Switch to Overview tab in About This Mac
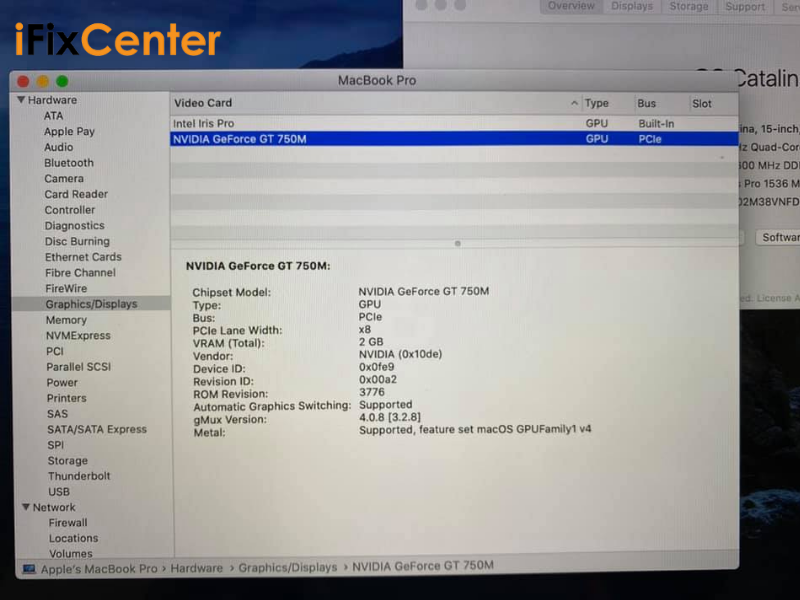 [x=571, y=6]
